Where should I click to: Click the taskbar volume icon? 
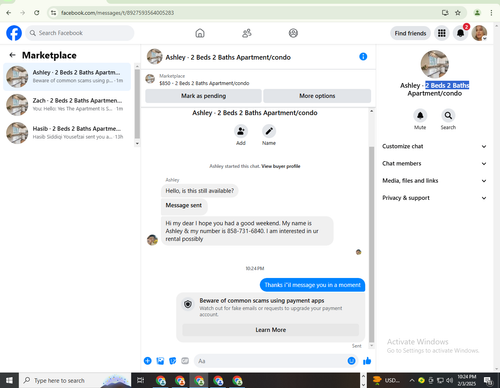(x=449, y=380)
